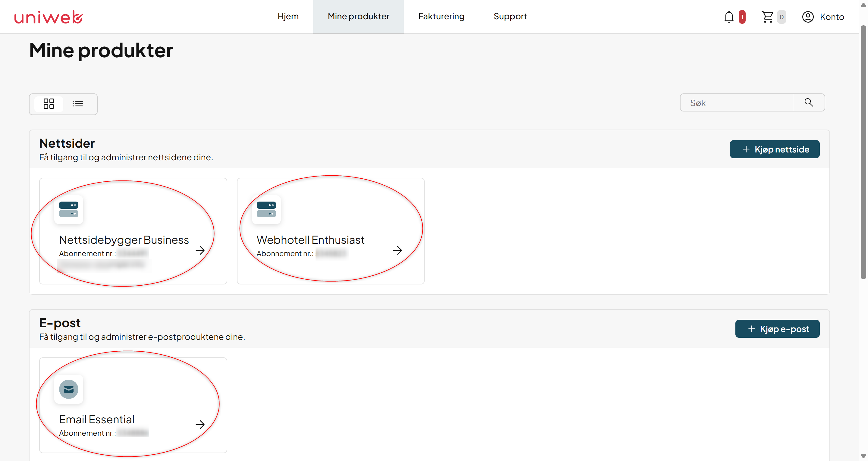Switch to grid view
This screenshot has height=461, width=868.
[49, 104]
